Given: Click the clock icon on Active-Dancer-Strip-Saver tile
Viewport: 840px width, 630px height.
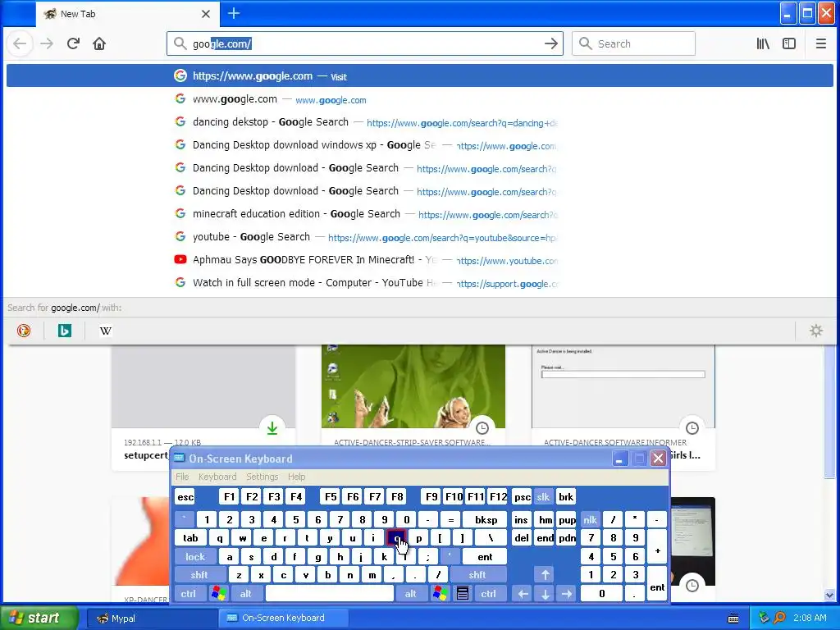Looking at the screenshot, I should pyautogui.click(x=482, y=428).
